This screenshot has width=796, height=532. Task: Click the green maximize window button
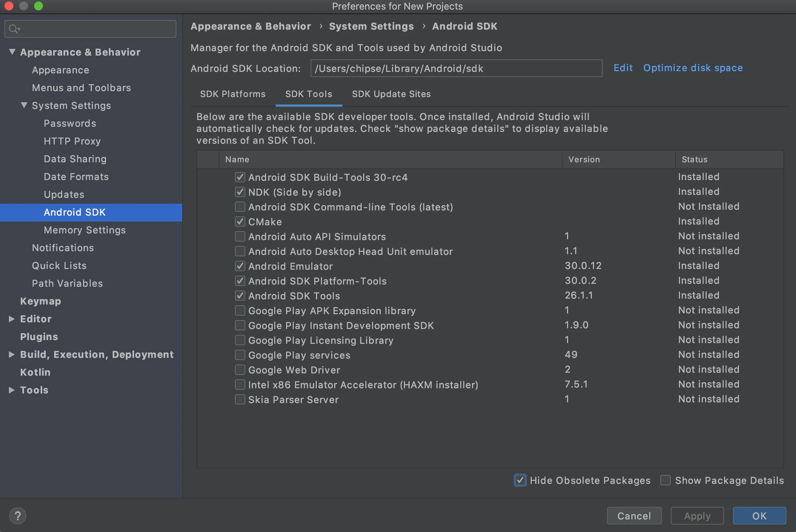point(39,6)
